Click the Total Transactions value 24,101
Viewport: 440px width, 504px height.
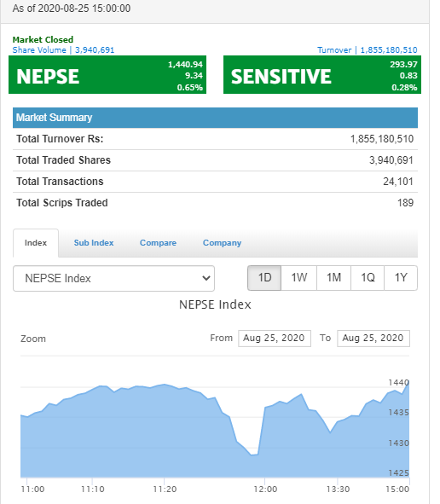point(398,182)
